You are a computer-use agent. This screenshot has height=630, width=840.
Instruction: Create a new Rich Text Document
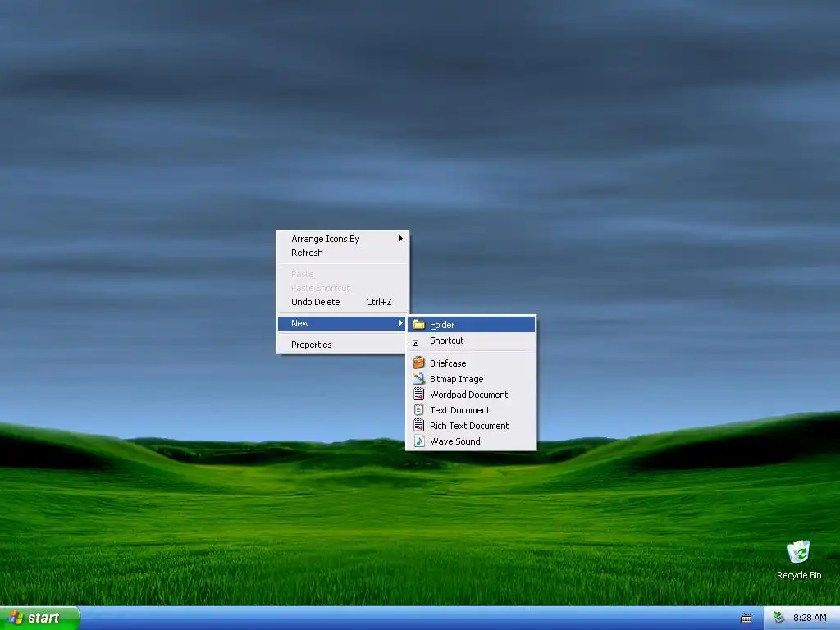[472, 426]
